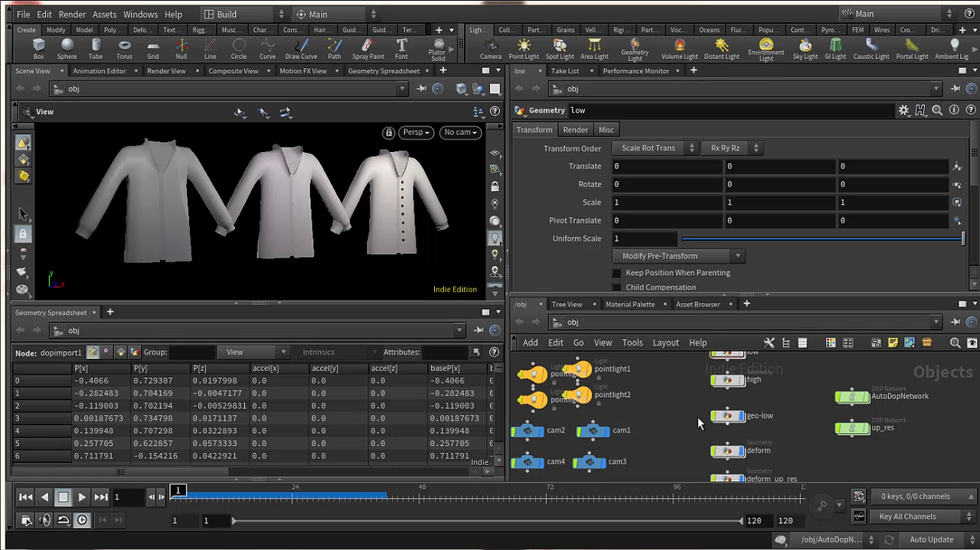Open the network editor find icon
The height and width of the screenshot is (550, 980).
[955, 343]
